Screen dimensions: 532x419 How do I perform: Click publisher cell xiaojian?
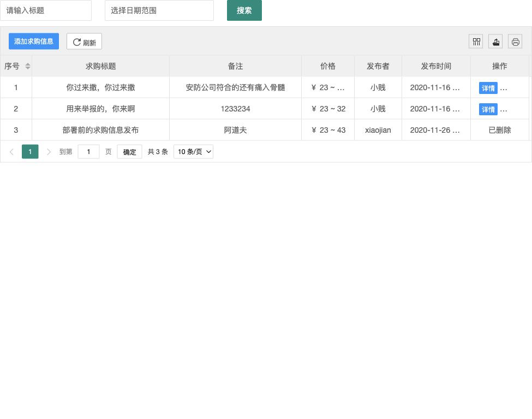pos(378,130)
